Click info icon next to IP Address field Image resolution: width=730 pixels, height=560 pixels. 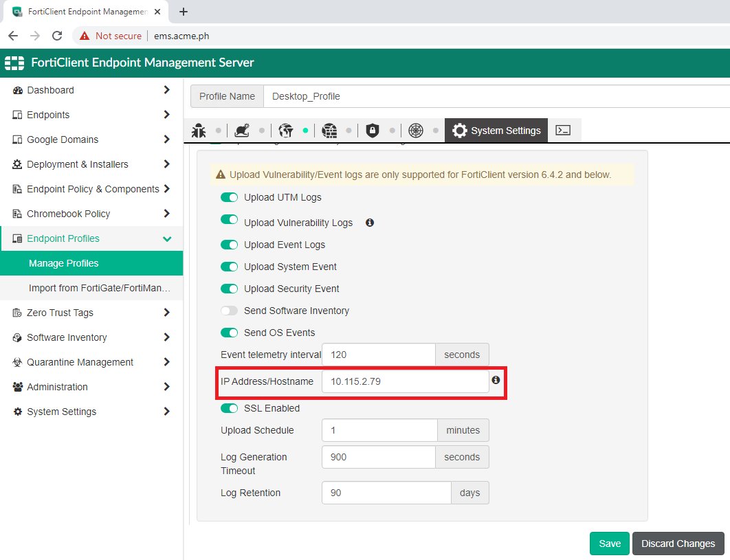pos(496,380)
